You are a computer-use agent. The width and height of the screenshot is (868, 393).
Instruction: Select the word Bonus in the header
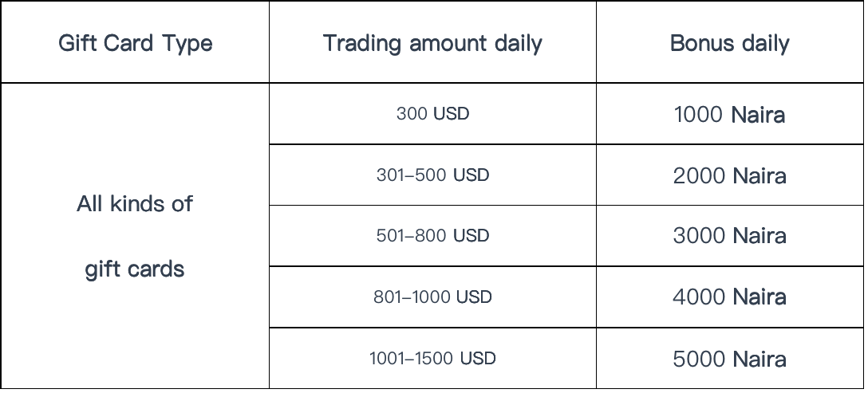(x=699, y=42)
